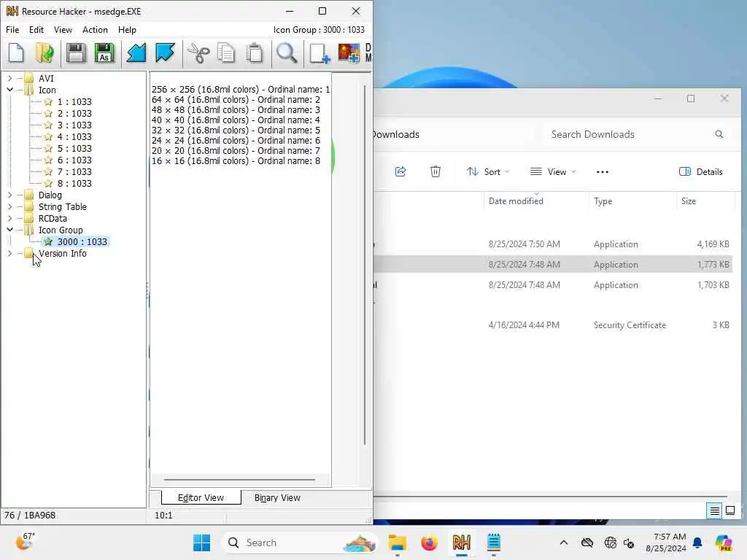Switch to the Editor View tab
This screenshot has width=747, height=560.
[x=201, y=497]
